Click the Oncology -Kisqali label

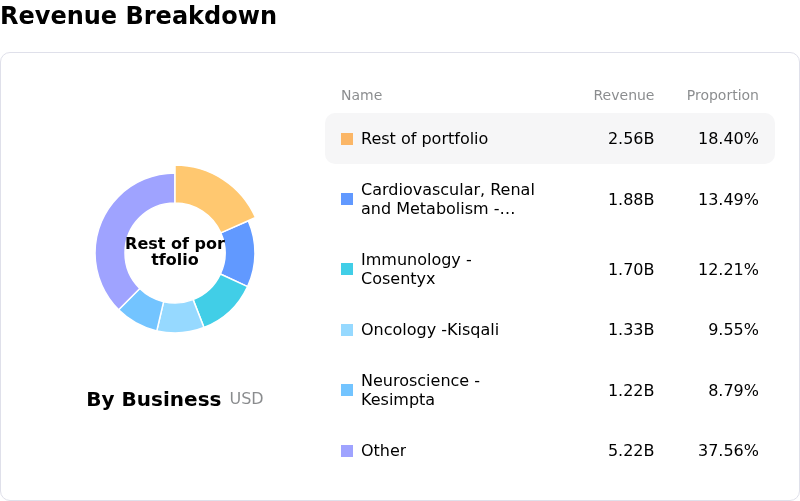coord(429,330)
